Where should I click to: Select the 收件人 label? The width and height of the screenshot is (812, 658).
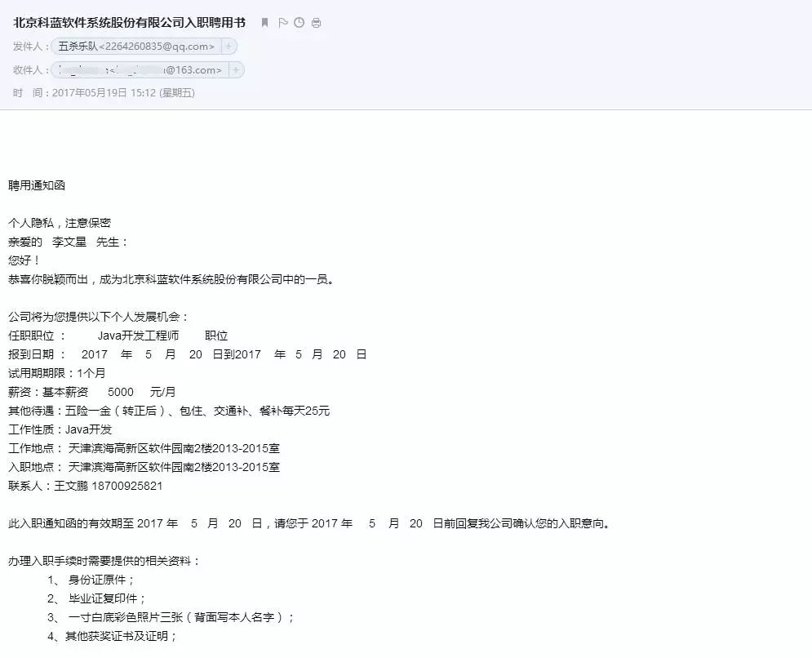(x=30, y=70)
